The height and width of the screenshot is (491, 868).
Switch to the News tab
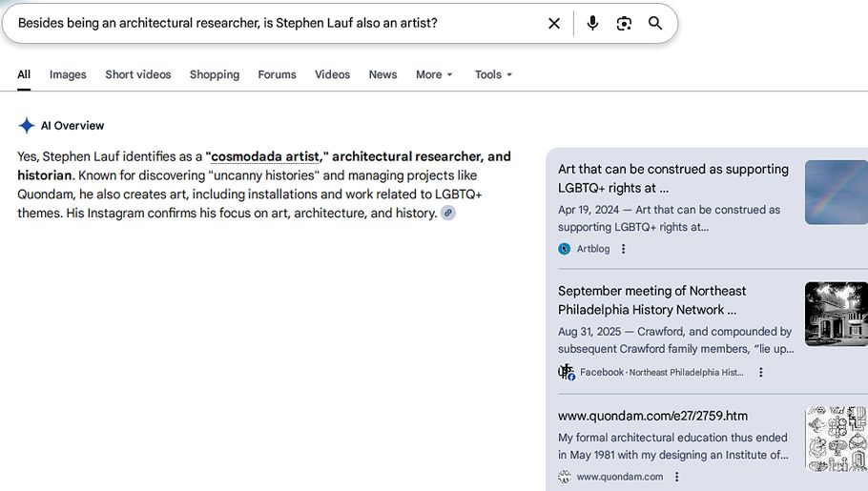382,74
